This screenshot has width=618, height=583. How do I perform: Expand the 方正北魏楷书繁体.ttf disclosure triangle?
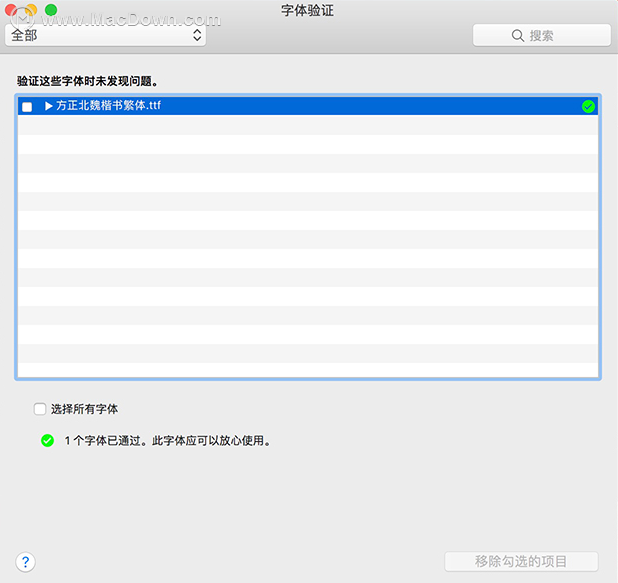click(48, 106)
